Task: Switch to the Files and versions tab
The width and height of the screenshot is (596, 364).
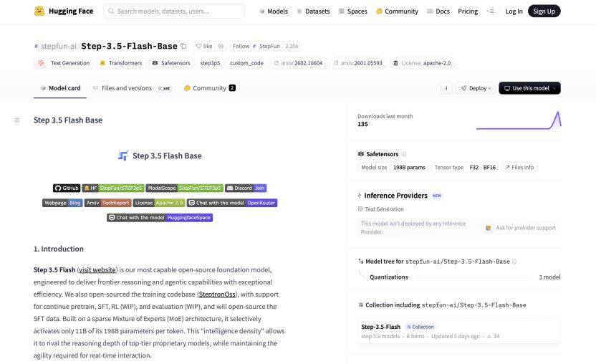Action: (126, 88)
